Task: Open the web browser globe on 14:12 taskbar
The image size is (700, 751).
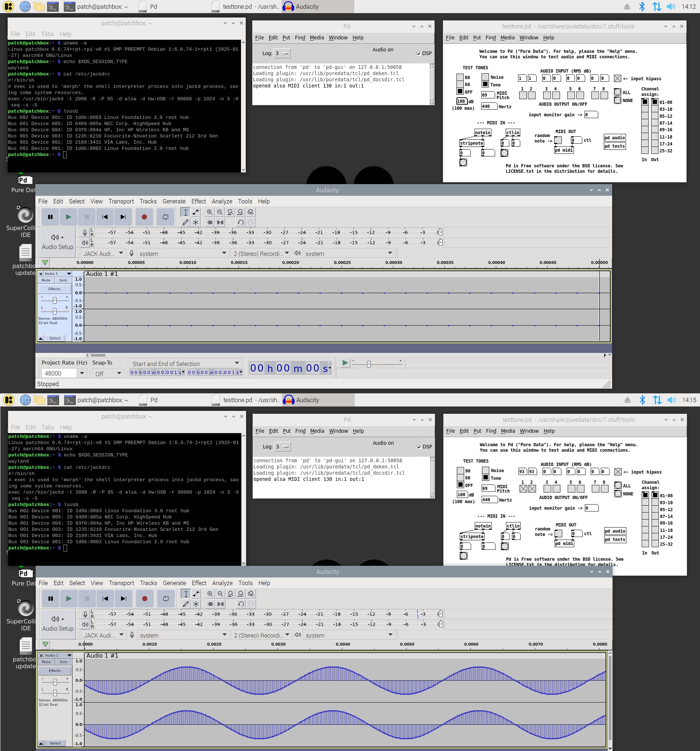Action: (25, 7)
